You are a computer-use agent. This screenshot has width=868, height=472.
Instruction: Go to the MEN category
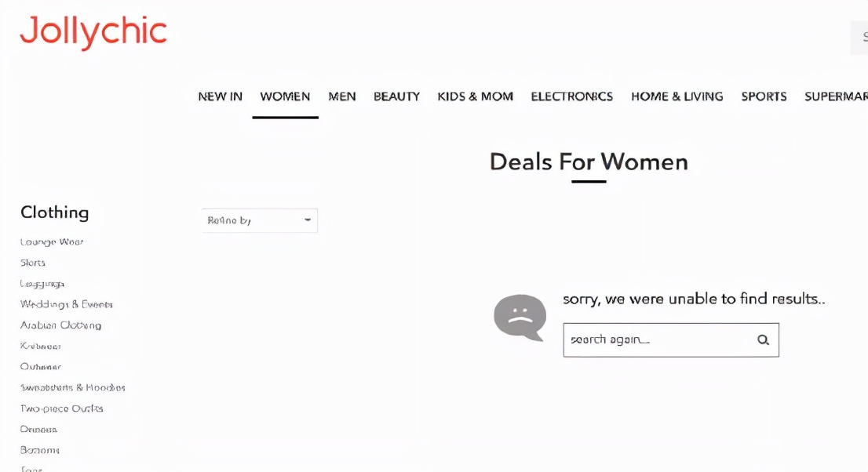tap(342, 96)
